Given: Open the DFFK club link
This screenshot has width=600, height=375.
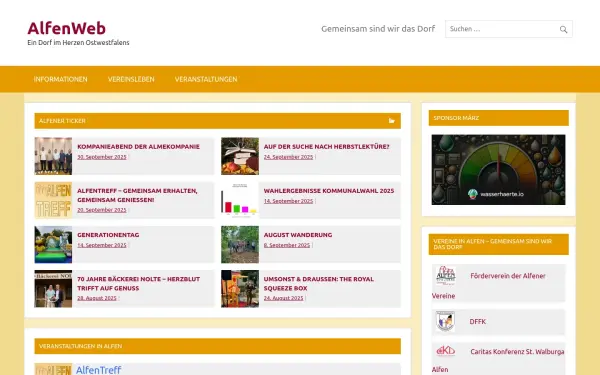Looking at the screenshot, I should coord(478,321).
